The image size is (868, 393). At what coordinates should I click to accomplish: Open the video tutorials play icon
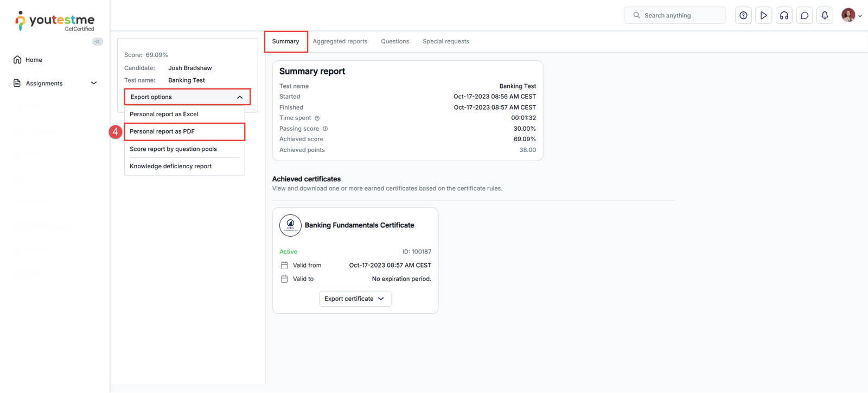(763, 16)
